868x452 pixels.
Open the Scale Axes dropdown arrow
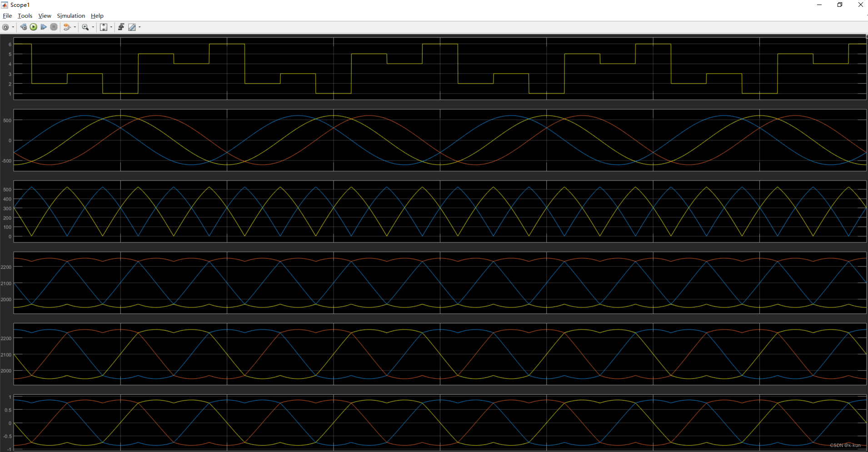[x=111, y=27]
